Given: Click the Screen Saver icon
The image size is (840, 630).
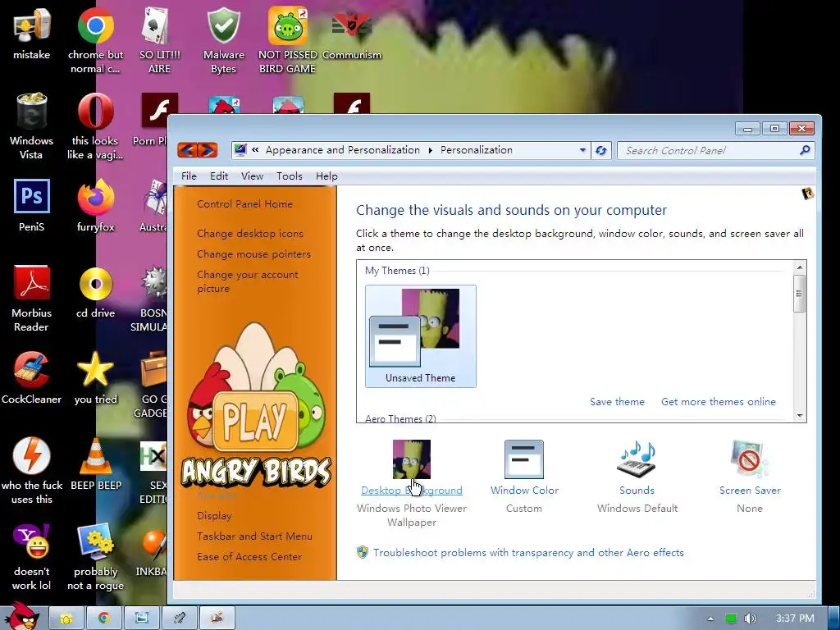Looking at the screenshot, I should [x=750, y=459].
